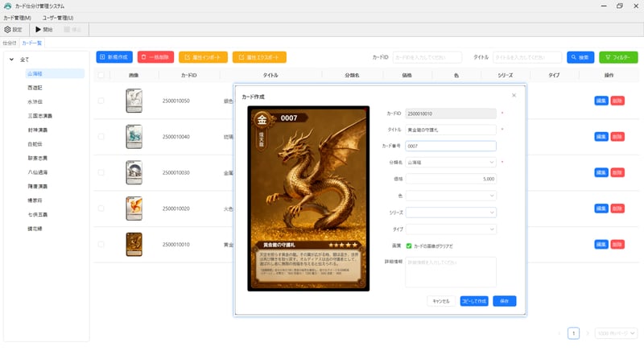The width and height of the screenshot is (644, 351).
Task: Click the 新規作成 plus button
Action: click(114, 57)
